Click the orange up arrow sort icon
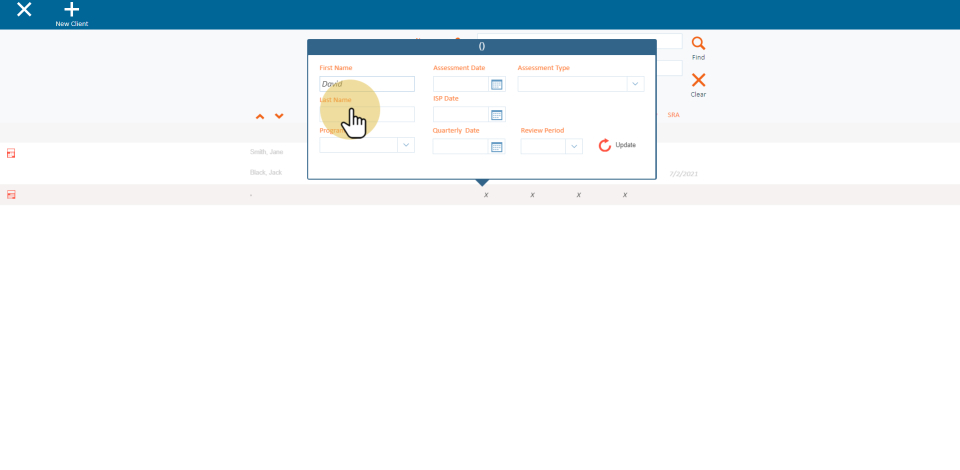This screenshot has width=960, height=470. coord(260,117)
